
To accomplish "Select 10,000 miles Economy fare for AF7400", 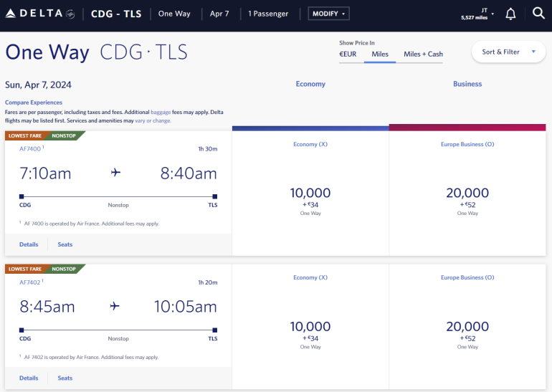I will (x=310, y=197).
